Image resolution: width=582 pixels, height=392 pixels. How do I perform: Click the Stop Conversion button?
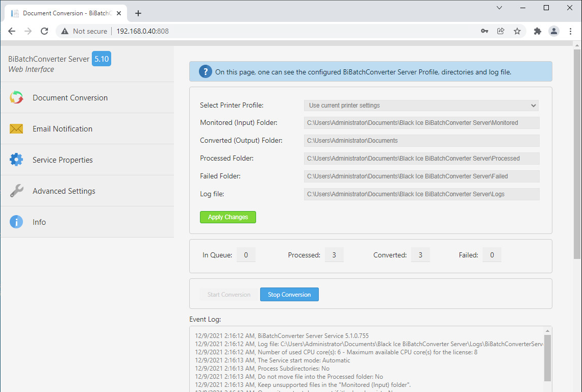tap(289, 295)
